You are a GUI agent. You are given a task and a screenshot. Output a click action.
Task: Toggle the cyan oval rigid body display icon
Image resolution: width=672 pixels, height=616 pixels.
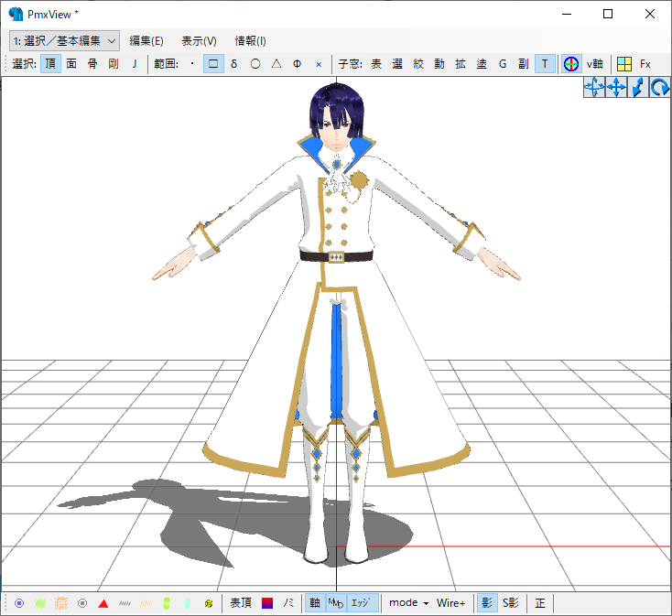188,603
